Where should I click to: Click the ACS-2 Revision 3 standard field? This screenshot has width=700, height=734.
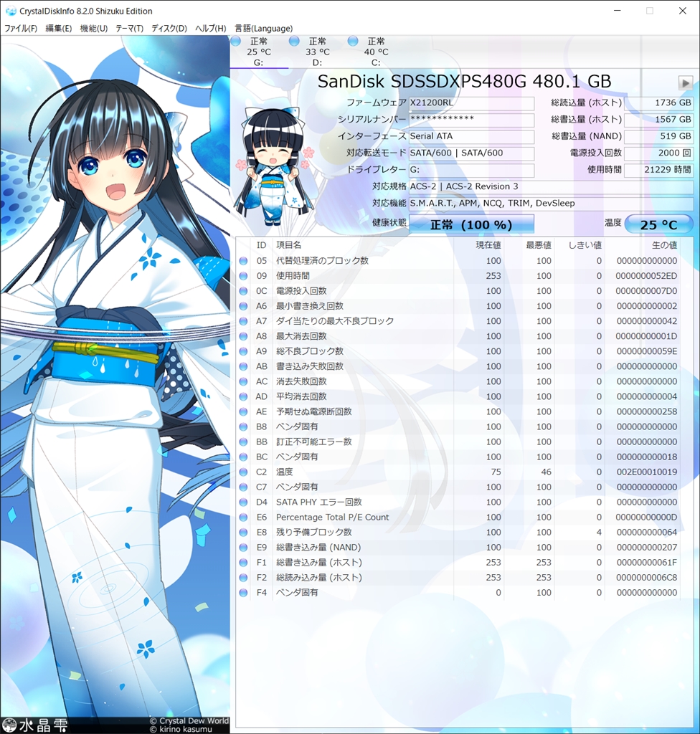click(x=551, y=186)
